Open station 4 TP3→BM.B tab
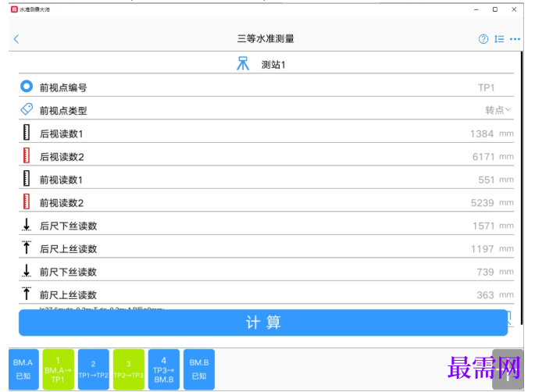The image size is (535, 392). tap(164, 369)
